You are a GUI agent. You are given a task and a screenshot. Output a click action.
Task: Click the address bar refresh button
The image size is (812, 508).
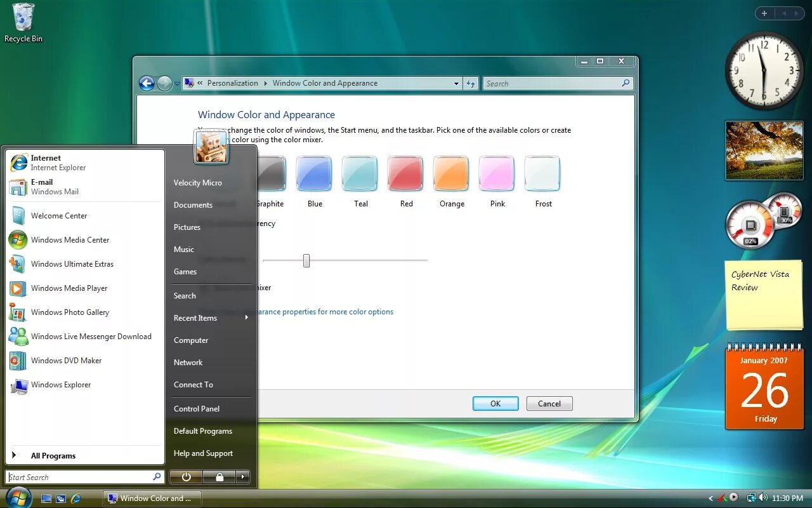click(471, 83)
